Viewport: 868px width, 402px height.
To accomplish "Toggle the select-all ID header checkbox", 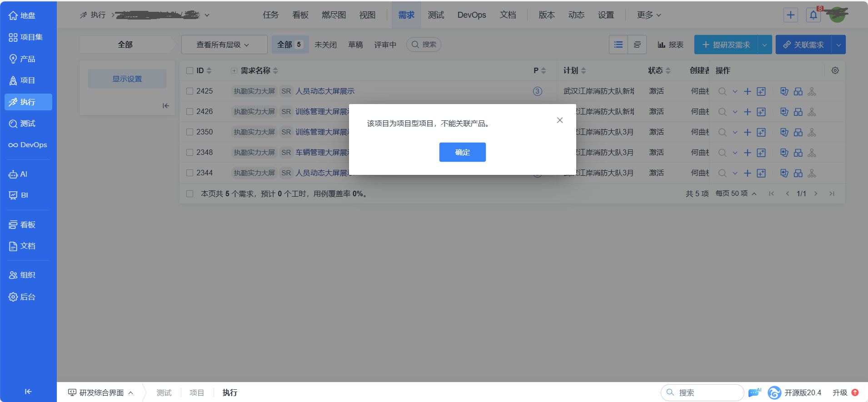I will (190, 70).
